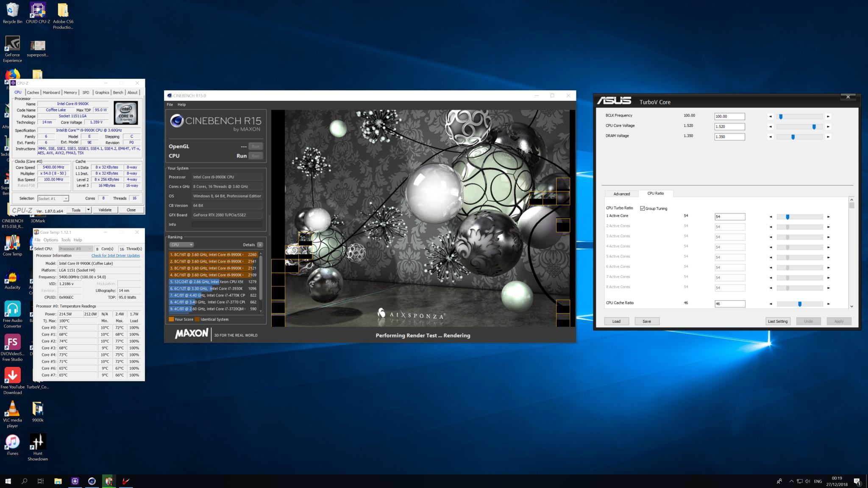Image resolution: width=868 pixels, height=488 pixels.
Task: Open the Hunt Showdown desktop shortcut
Action: (38, 447)
